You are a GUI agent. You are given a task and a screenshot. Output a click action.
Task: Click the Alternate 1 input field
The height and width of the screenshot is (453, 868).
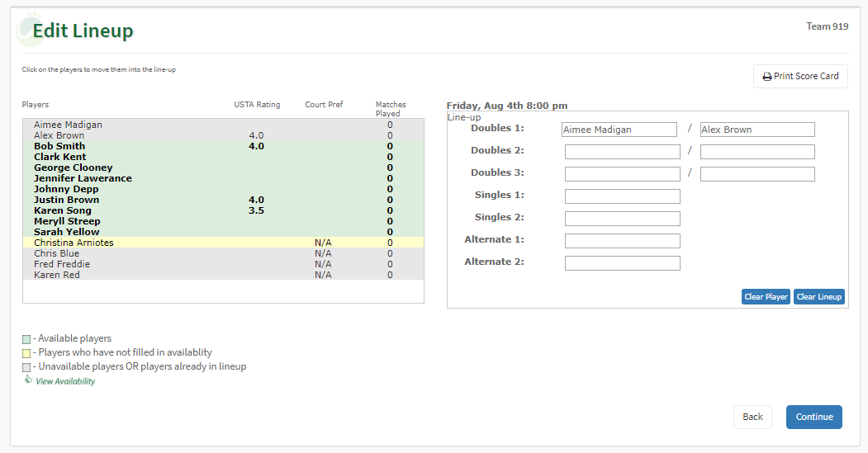[x=622, y=241]
